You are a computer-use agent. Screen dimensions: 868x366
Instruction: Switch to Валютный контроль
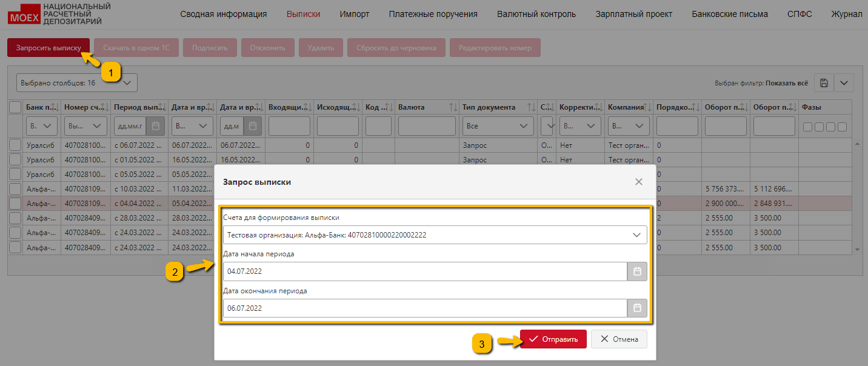pyautogui.click(x=536, y=14)
